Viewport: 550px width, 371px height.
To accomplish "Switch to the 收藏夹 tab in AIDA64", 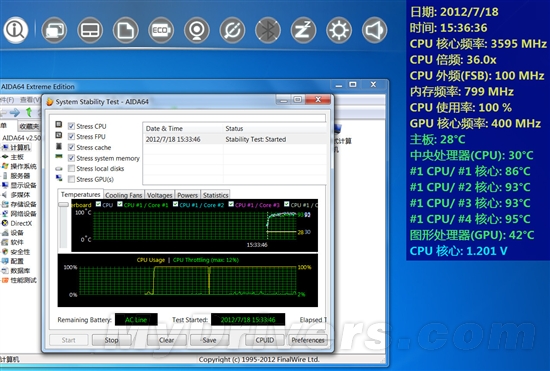I will click(x=29, y=126).
